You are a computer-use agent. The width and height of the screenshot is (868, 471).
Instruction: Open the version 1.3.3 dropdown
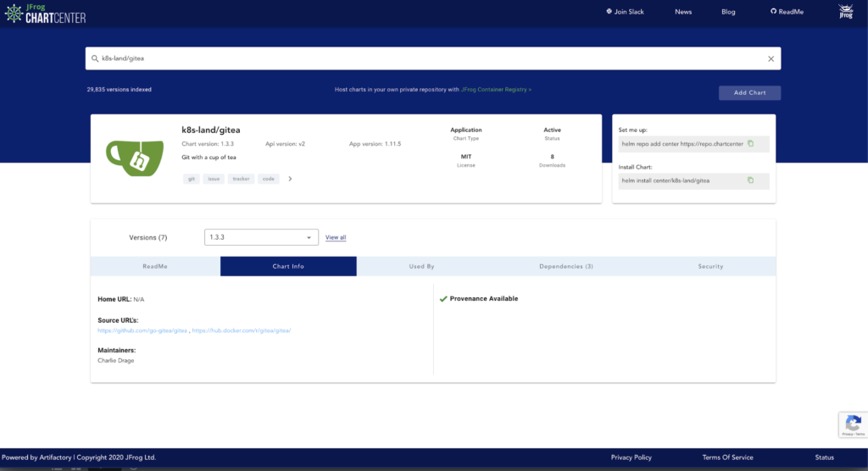click(x=261, y=237)
